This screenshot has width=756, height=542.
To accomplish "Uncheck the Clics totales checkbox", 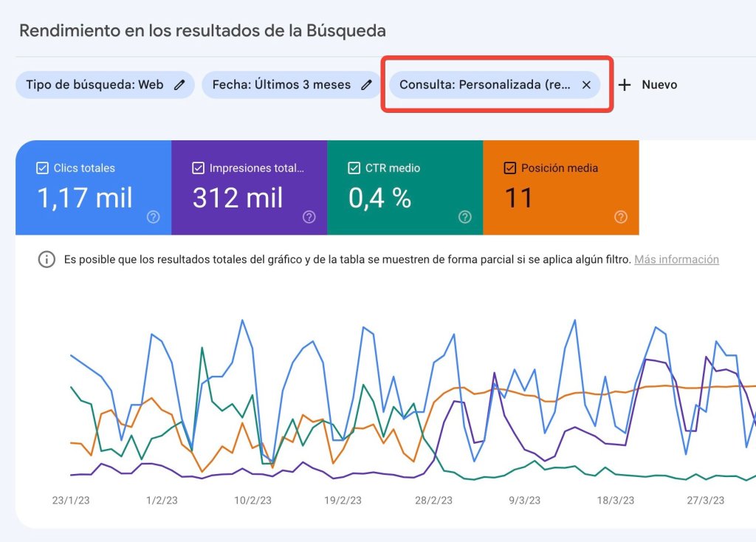I will click(42, 168).
